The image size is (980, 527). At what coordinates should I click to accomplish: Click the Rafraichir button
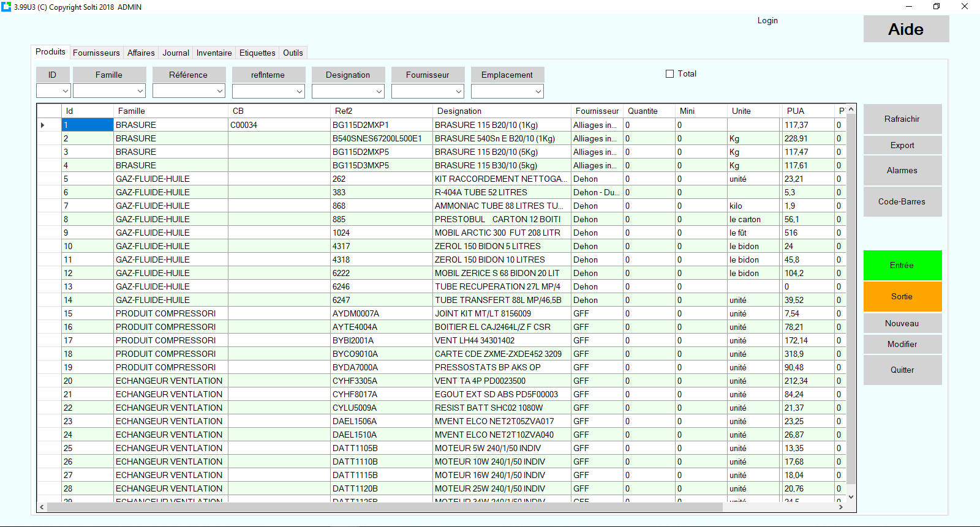902,119
